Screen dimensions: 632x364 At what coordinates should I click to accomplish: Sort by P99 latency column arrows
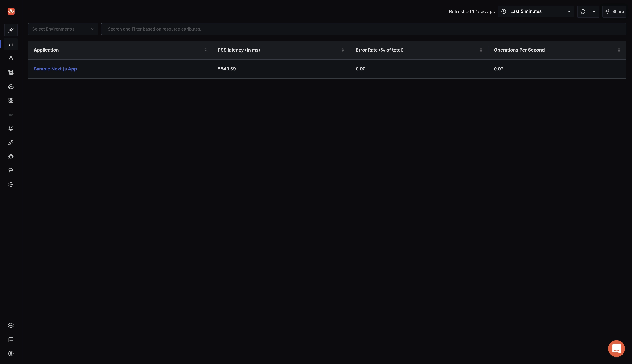(343, 50)
